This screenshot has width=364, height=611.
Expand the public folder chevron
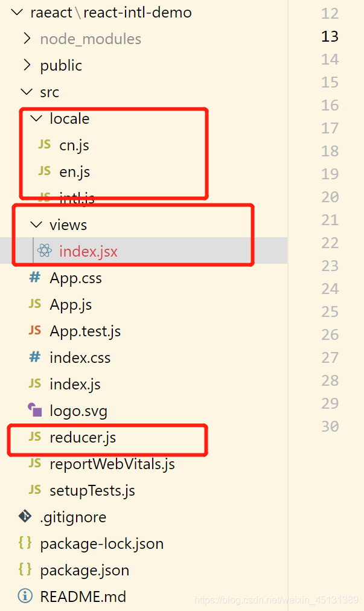click(27, 65)
